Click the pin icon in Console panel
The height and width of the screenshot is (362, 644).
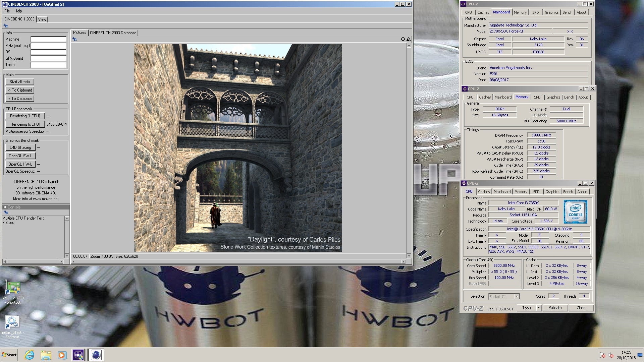[6, 213]
